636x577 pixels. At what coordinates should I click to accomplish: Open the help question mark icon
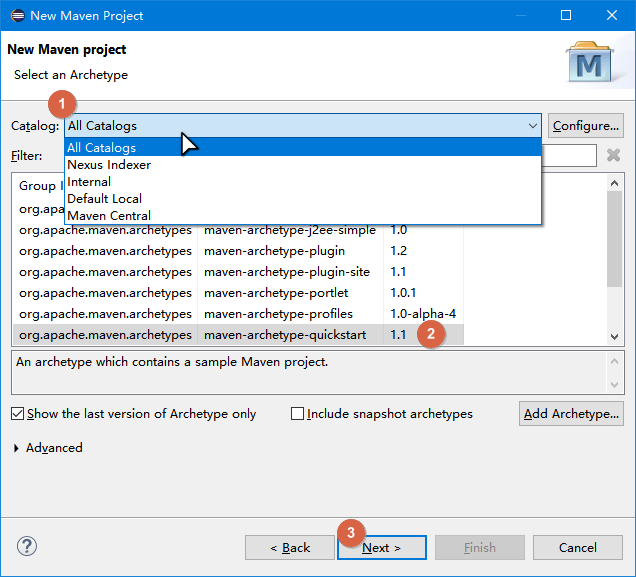tap(27, 546)
